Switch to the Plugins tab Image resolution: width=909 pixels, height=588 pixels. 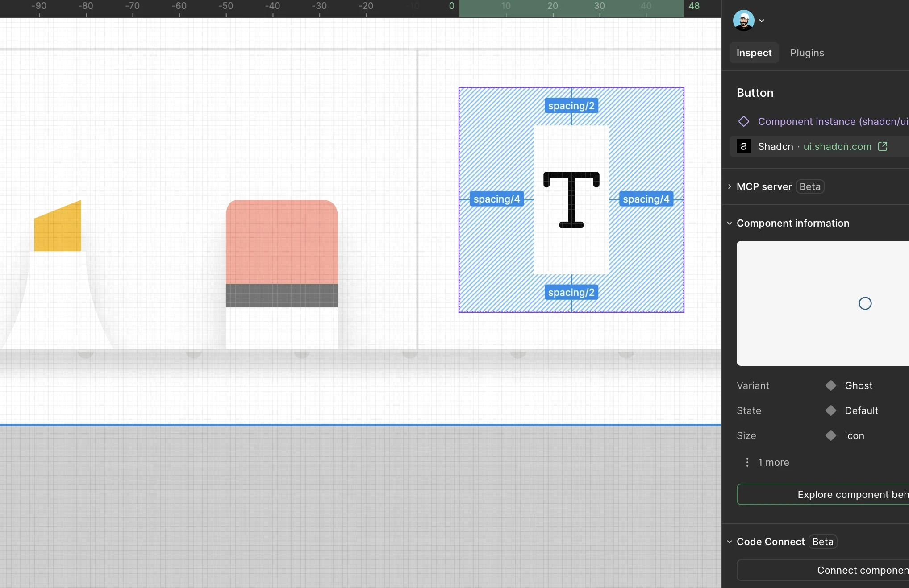[807, 53]
